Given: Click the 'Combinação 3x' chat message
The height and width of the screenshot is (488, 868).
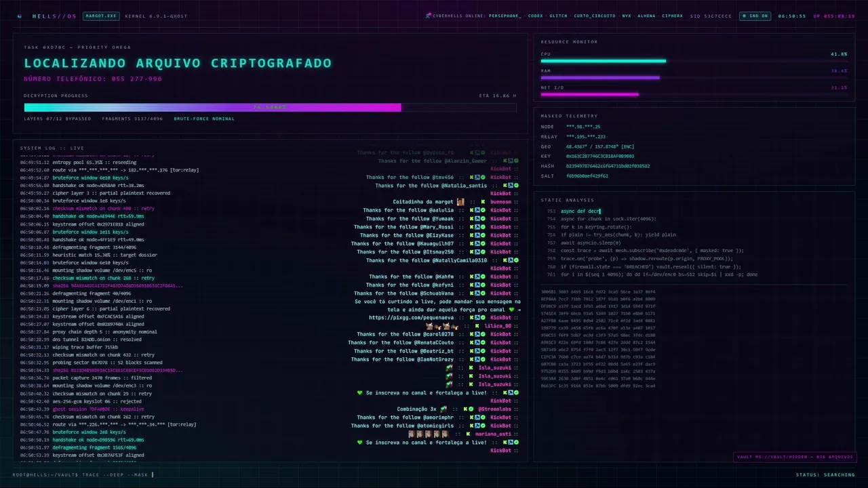Looking at the screenshot, I should click(x=422, y=409).
